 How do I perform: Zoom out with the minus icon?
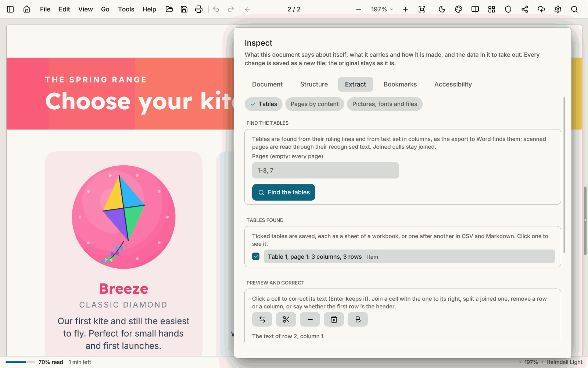359,9
